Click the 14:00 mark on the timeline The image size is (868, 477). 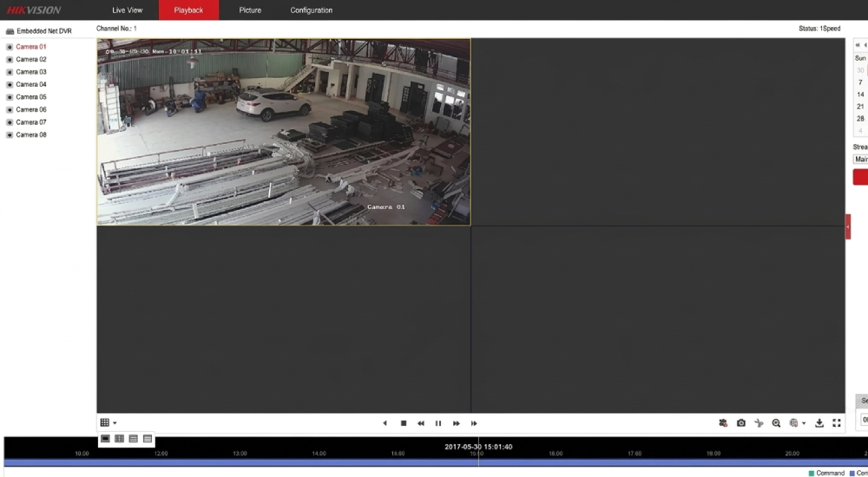point(319,454)
